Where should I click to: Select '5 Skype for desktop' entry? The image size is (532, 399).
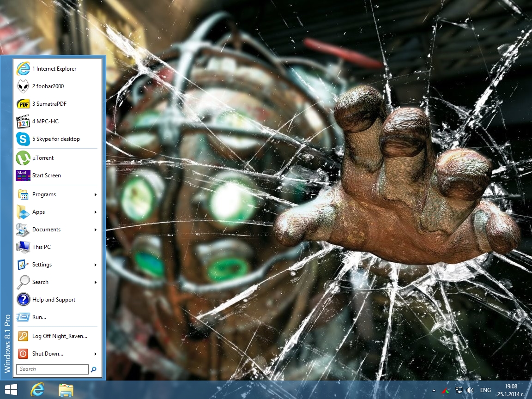click(57, 139)
